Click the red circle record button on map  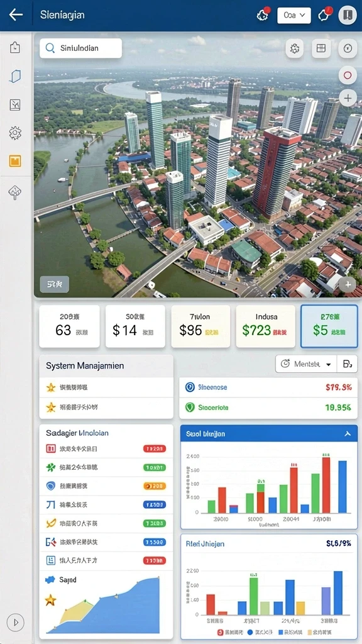click(x=348, y=75)
